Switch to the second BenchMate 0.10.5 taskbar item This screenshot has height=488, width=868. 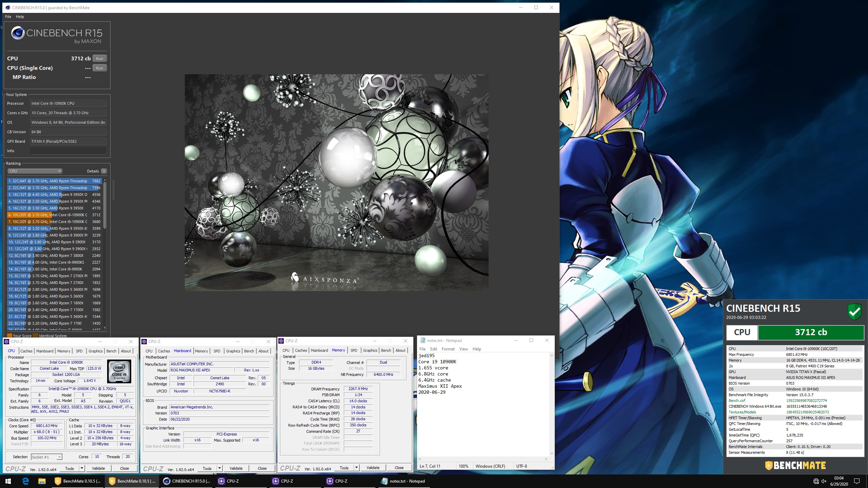pos(132,481)
